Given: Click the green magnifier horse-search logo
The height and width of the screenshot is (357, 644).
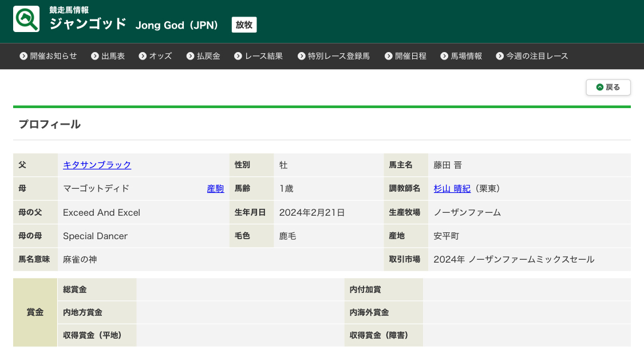Looking at the screenshot, I should pyautogui.click(x=26, y=19).
